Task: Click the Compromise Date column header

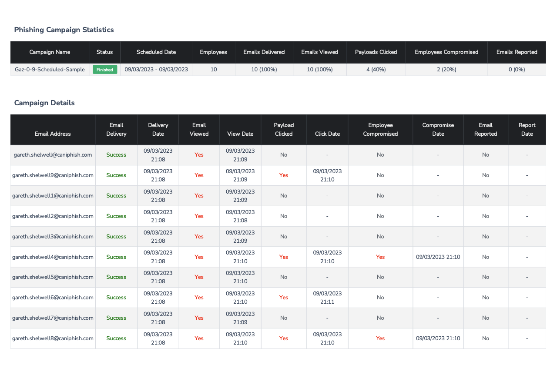Action: [x=438, y=130]
